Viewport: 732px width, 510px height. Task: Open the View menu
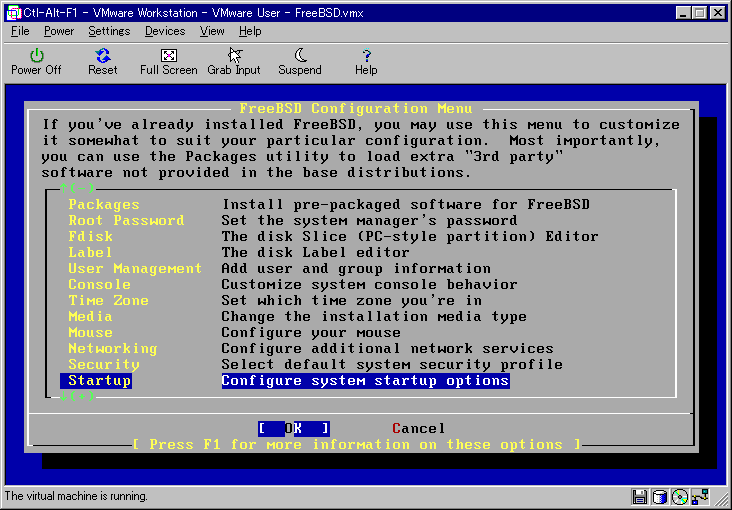(212, 31)
